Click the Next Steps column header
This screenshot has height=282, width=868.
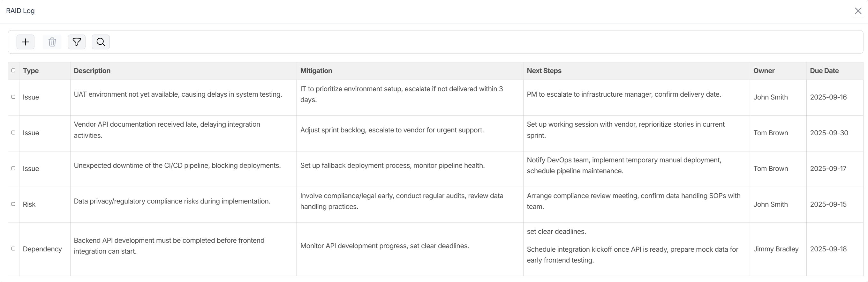[544, 71]
